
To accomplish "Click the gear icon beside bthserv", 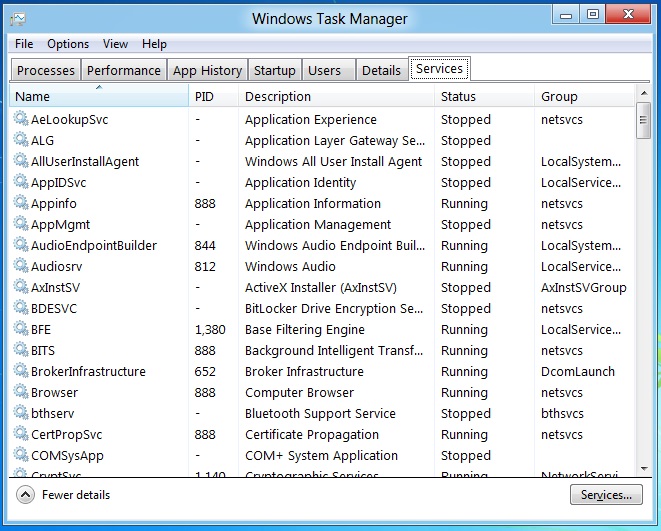I will (x=21, y=413).
